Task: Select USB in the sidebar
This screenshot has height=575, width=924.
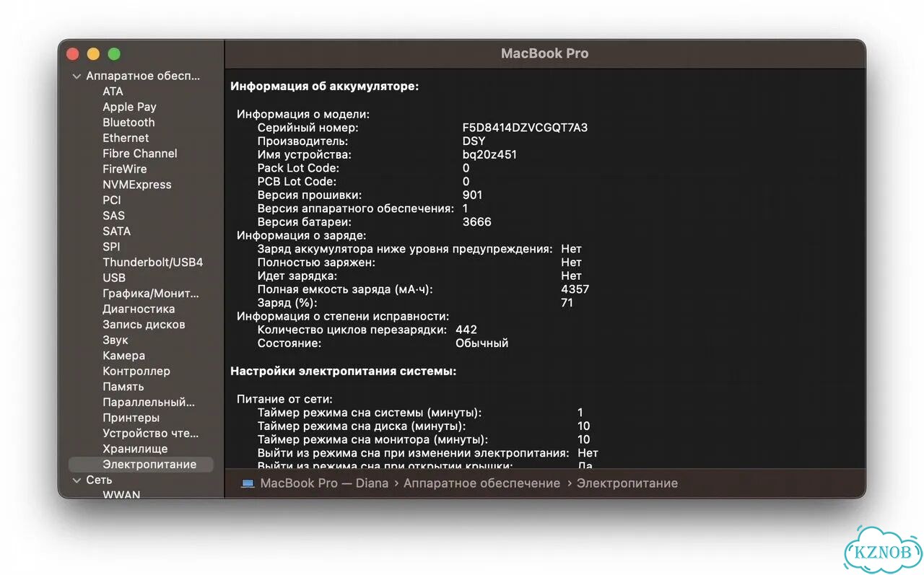Action: 114,278
